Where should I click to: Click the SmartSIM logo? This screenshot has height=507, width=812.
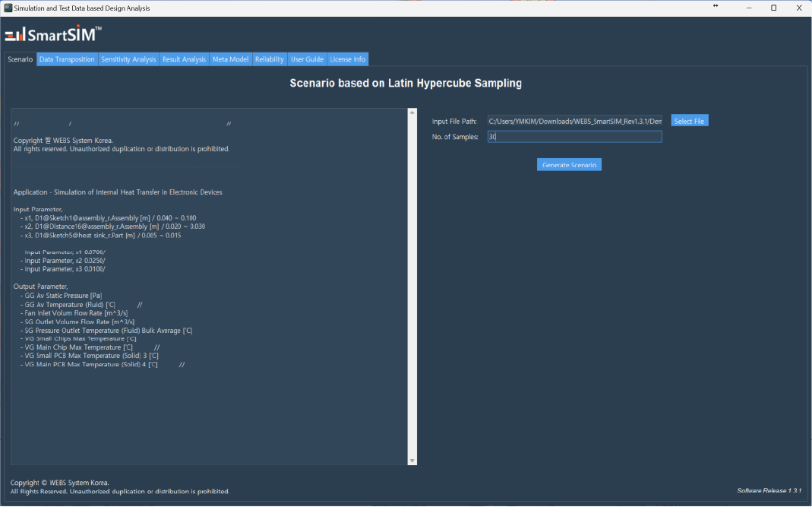[53, 34]
